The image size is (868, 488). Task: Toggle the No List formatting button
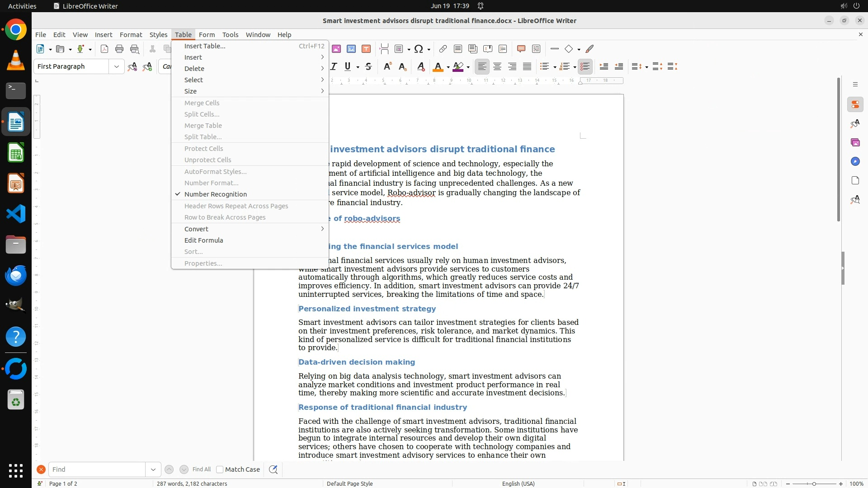coord(585,67)
